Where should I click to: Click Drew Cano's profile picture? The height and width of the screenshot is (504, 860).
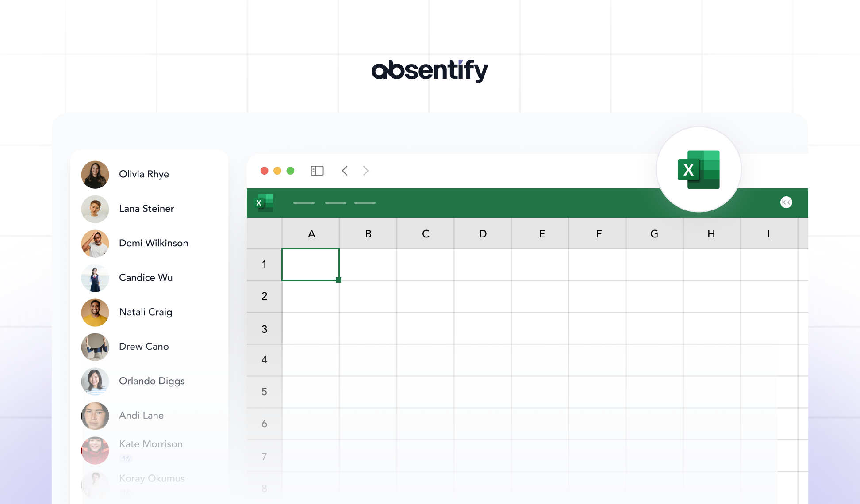pos(95,347)
